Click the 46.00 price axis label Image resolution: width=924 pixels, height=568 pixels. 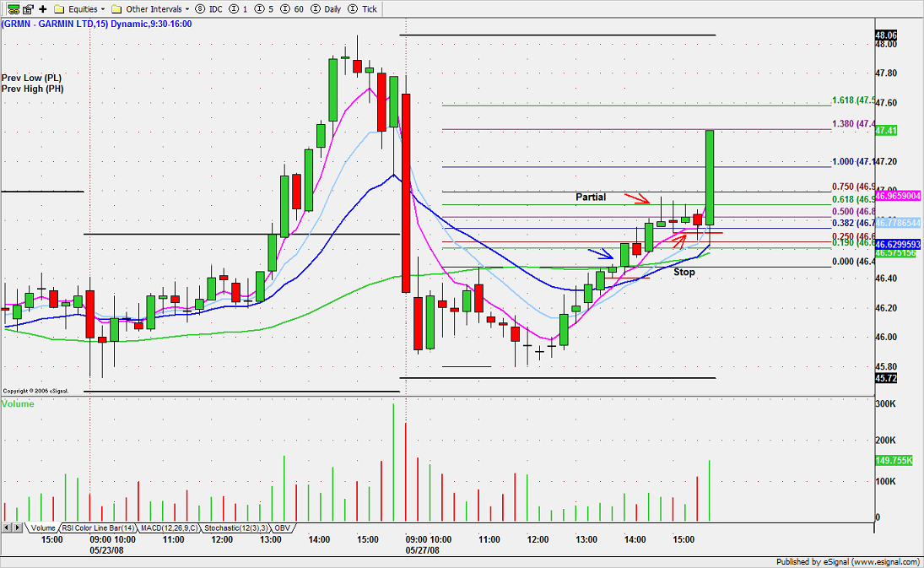tap(886, 338)
